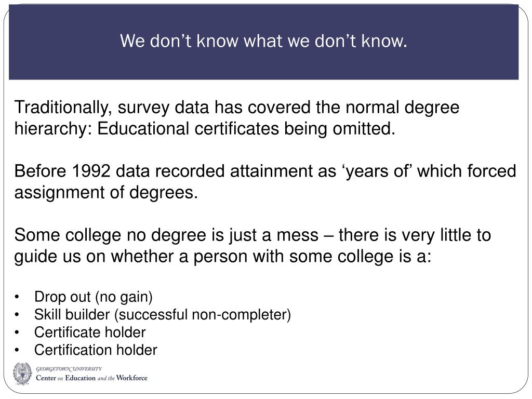Click the paragraph starting 'Some college no degree'

coord(252,245)
